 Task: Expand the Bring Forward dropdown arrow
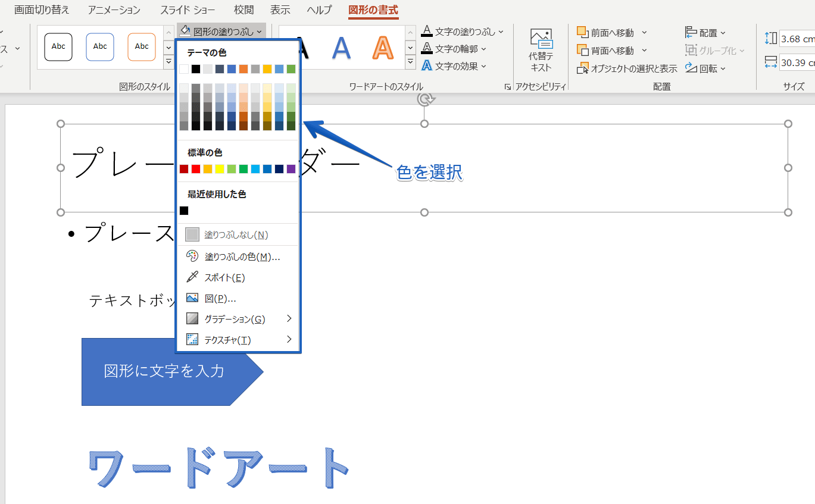click(644, 33)
